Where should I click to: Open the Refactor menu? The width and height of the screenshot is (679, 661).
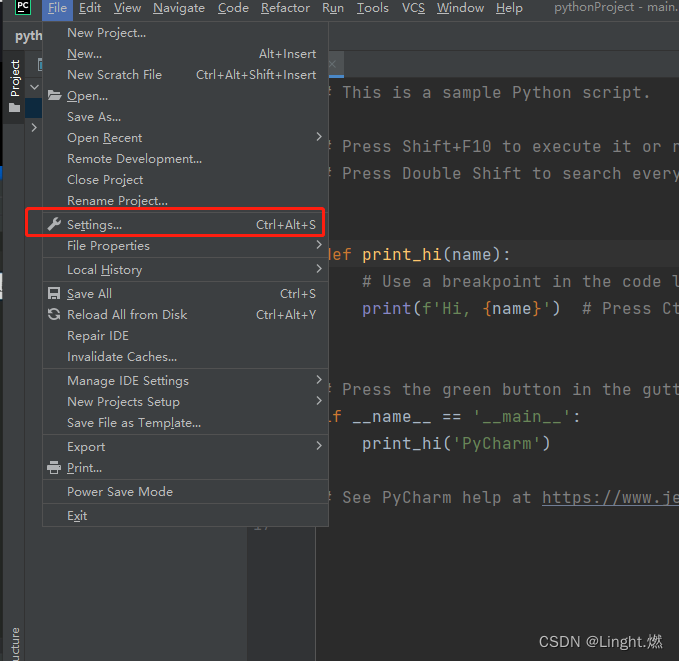285,8
